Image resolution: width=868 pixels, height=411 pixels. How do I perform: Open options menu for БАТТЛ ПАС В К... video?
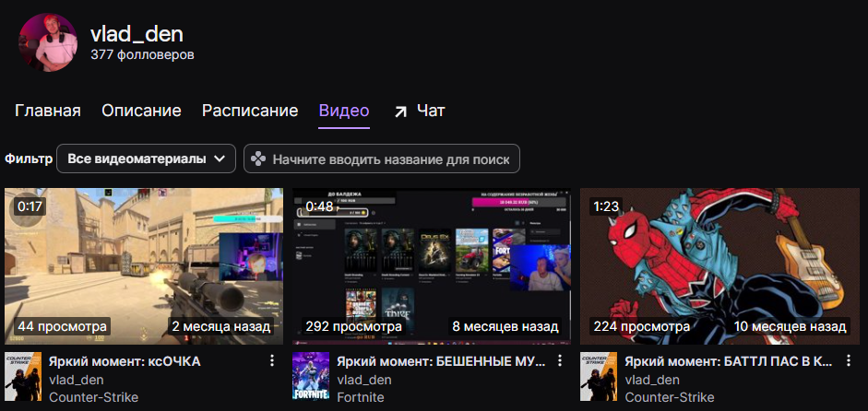tap(848, 361)
